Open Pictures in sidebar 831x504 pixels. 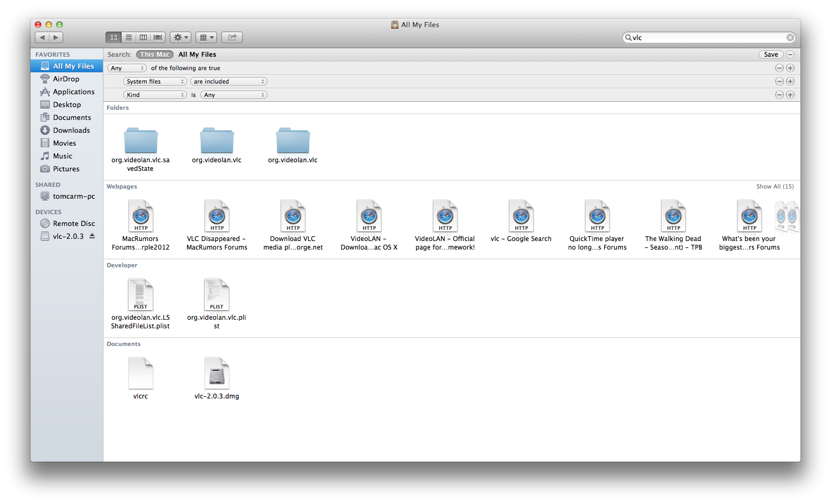[67, 169]
